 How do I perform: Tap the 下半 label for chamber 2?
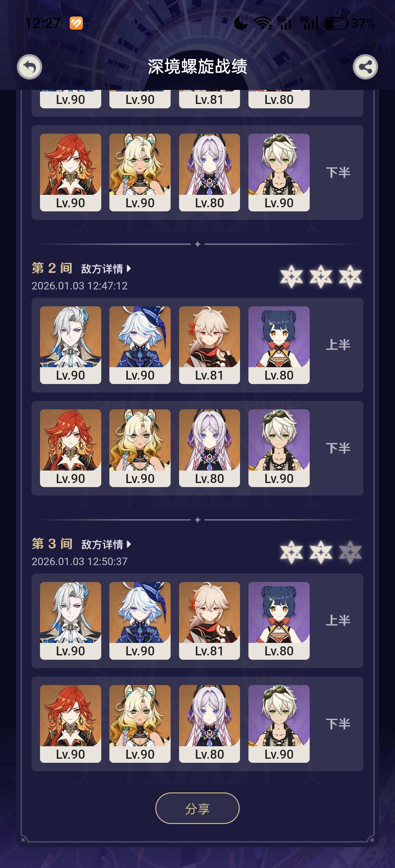point(338,448)
